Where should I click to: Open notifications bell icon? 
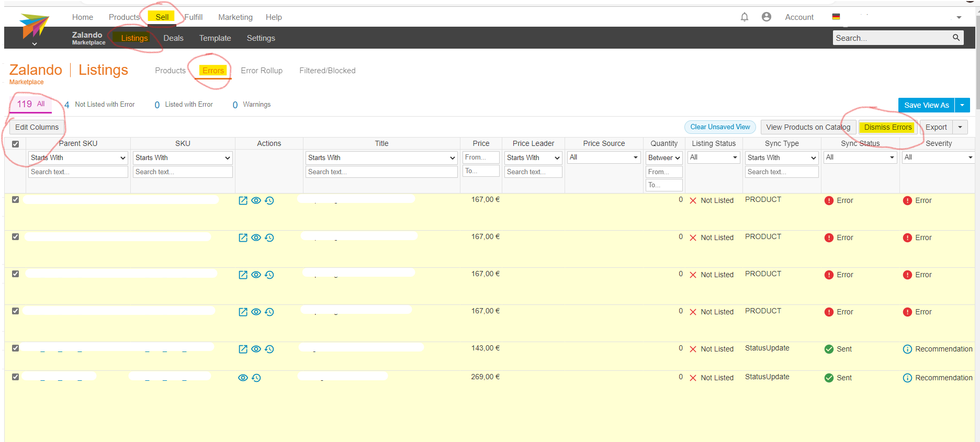pos(744,17)
